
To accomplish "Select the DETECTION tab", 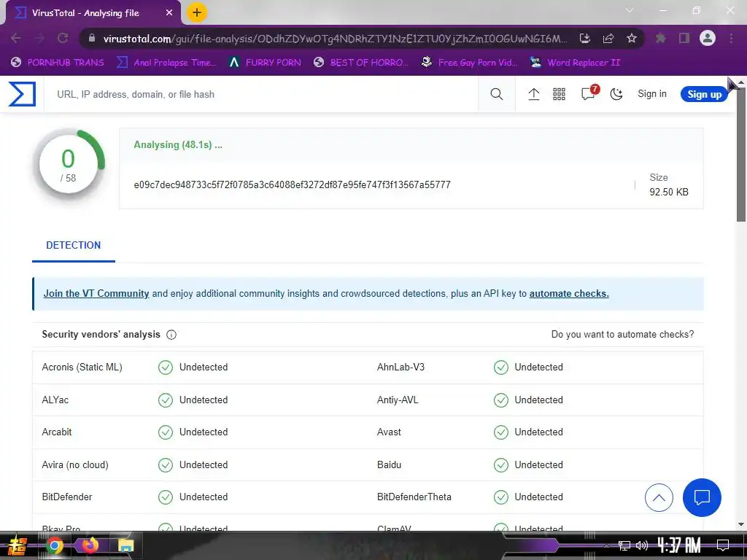I will tap(74, 245).
